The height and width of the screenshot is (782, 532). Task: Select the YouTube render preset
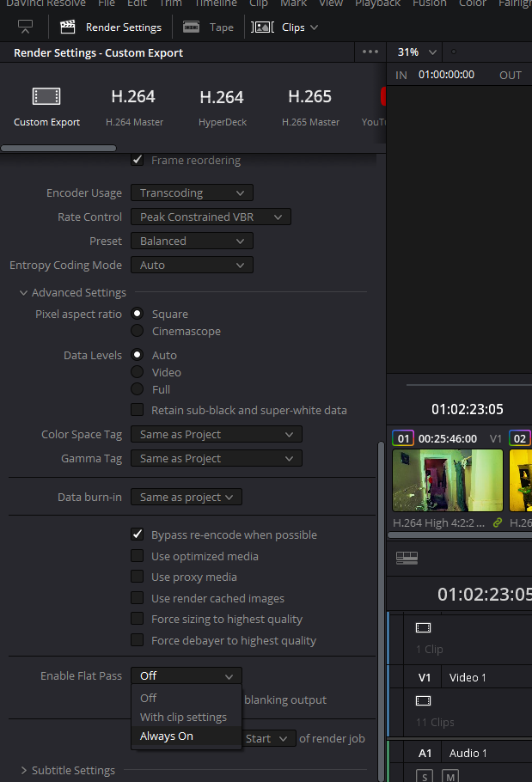coord(374,107)
